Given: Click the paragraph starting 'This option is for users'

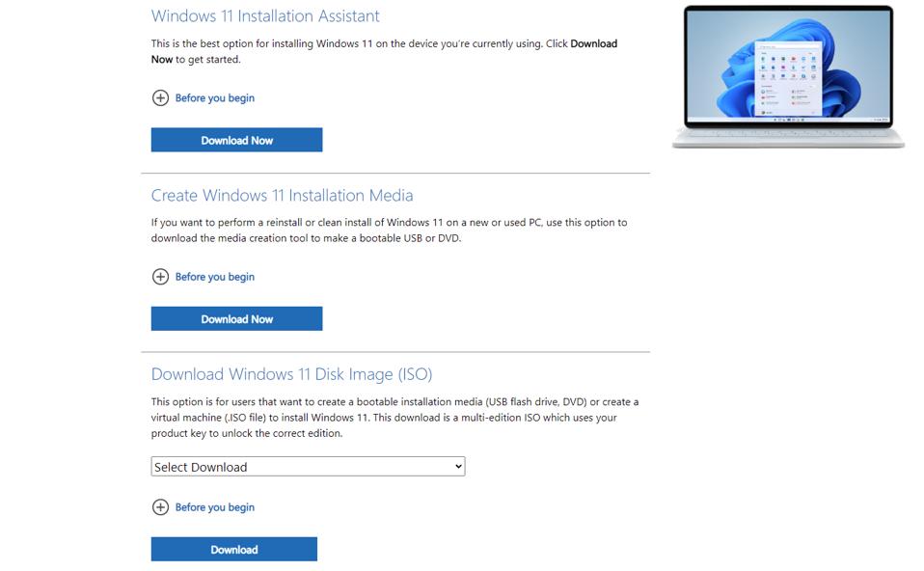Looking at the screenshot, I should click(394, 418).
